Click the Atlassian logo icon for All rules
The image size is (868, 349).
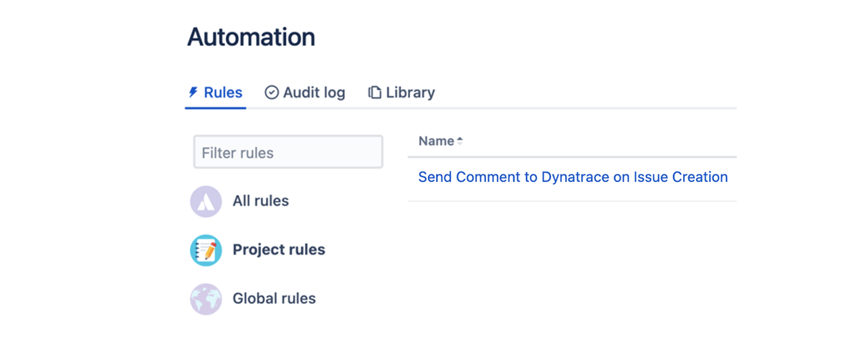coord(206,201)
